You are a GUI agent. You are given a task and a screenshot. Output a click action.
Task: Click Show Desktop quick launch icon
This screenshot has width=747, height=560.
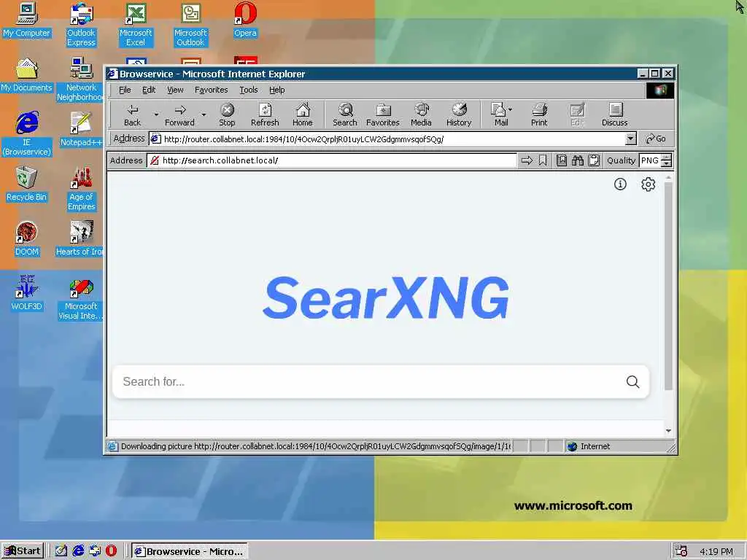(61, 551)
